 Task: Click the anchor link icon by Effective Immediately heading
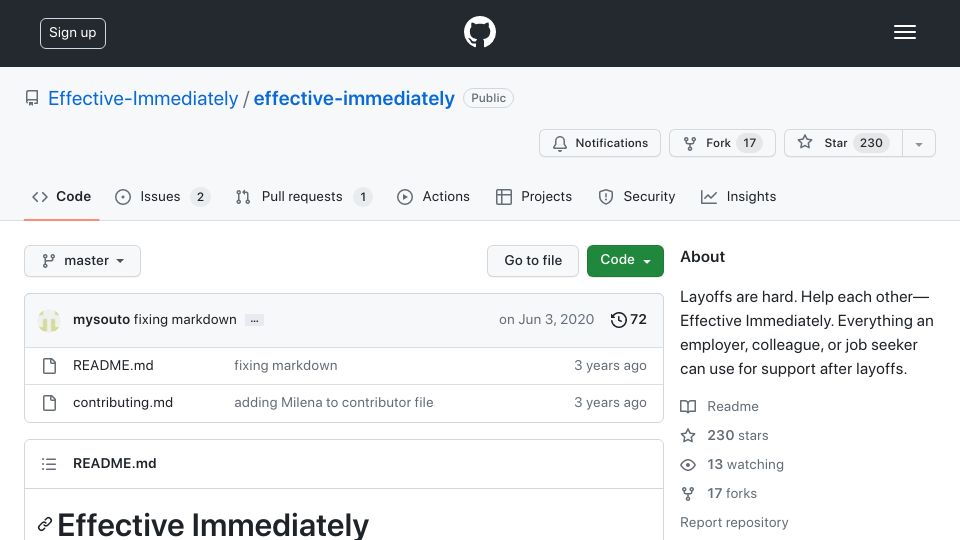[x=44, y=525]
